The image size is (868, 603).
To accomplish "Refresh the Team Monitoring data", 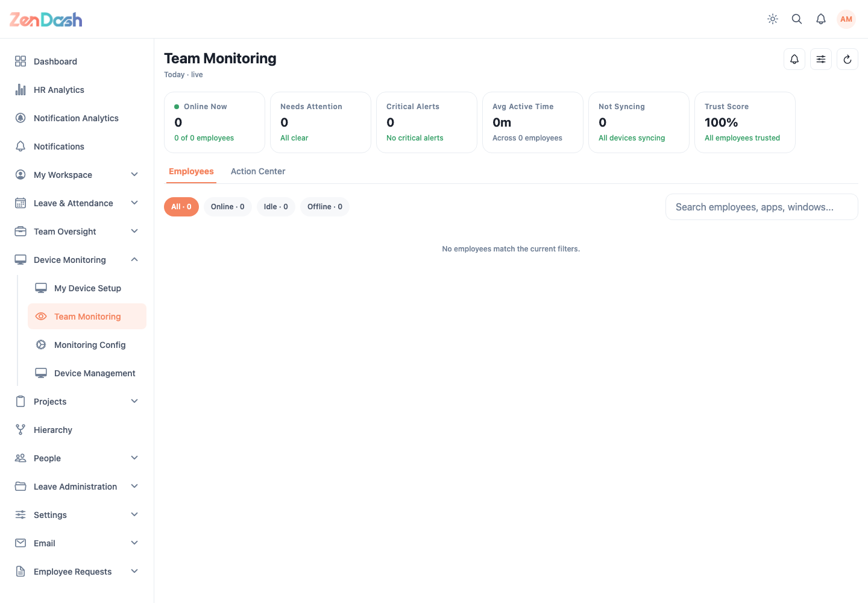I will tap(848, 59).
